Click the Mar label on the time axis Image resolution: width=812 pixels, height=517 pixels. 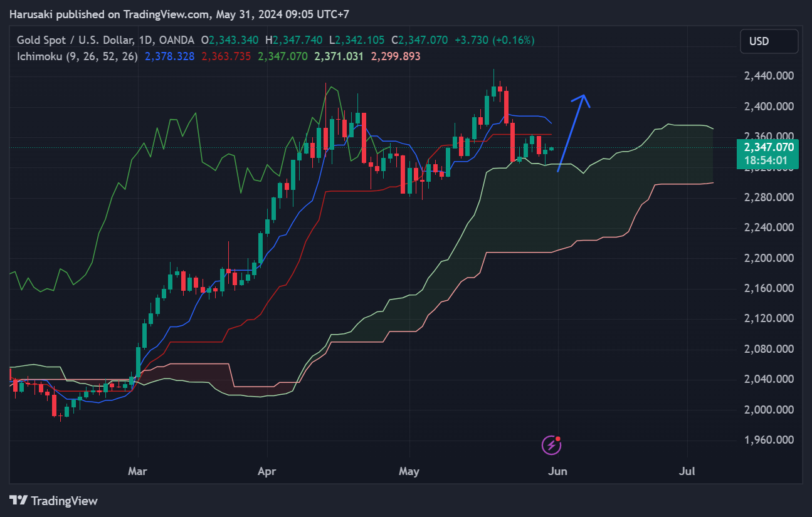coord(137,471)
